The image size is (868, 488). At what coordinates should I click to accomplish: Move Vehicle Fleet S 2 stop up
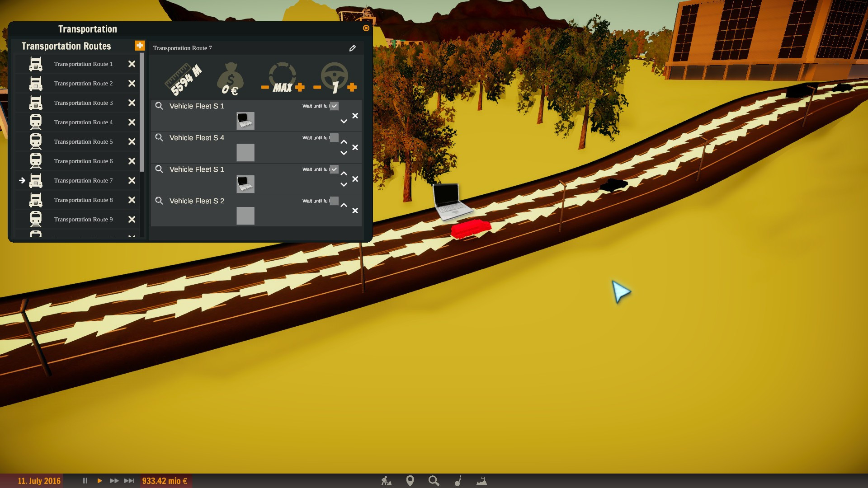pyautogui.click(x=344, y=205)
